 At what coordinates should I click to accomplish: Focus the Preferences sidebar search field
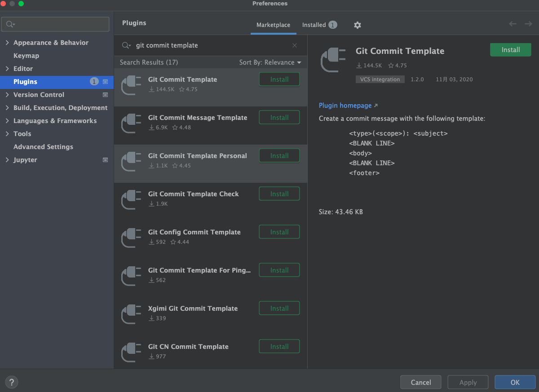[x=55, y=24]
